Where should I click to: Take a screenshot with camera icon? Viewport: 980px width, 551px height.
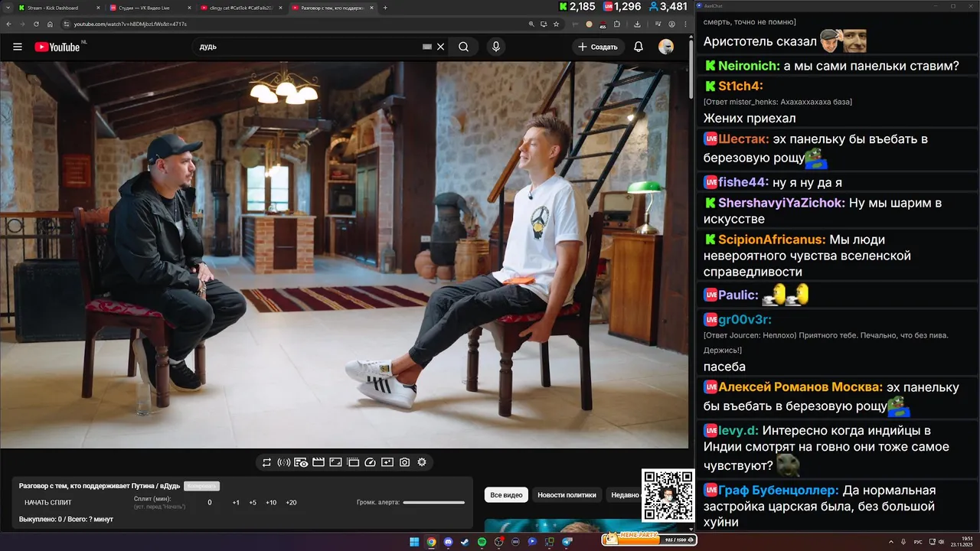pos(404,462)
